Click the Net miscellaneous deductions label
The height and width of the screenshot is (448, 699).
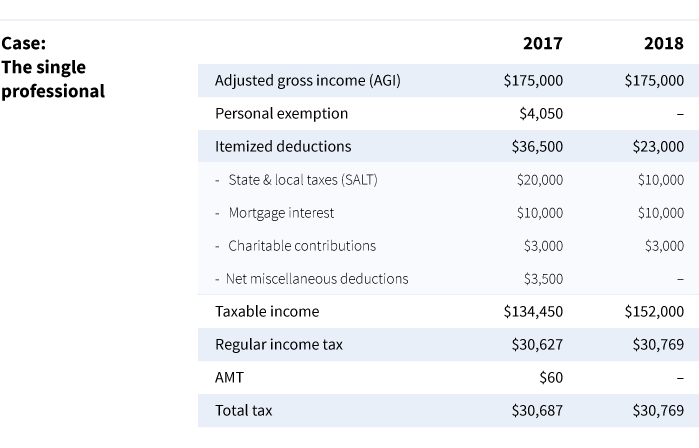(317, 279)
